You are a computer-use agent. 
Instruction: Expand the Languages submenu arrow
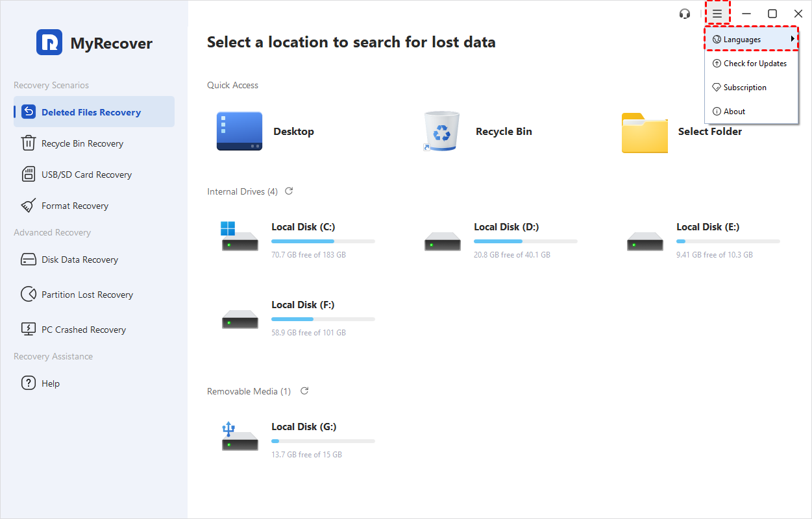coord(793,40)
